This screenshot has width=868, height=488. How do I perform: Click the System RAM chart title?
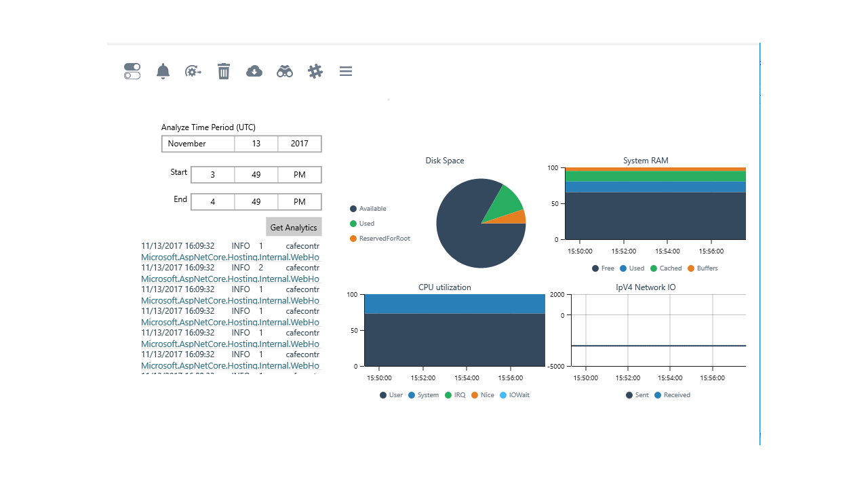click(646, 161)
